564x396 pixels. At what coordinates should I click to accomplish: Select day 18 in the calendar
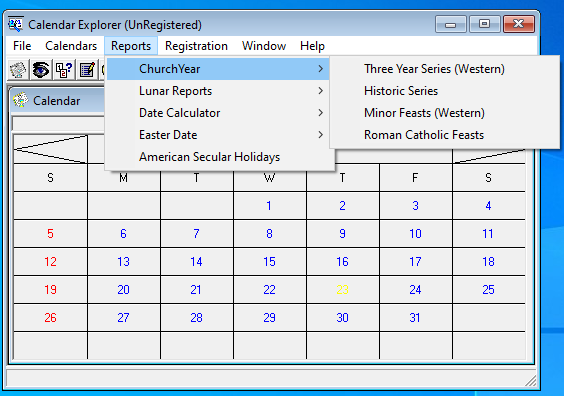488,262
